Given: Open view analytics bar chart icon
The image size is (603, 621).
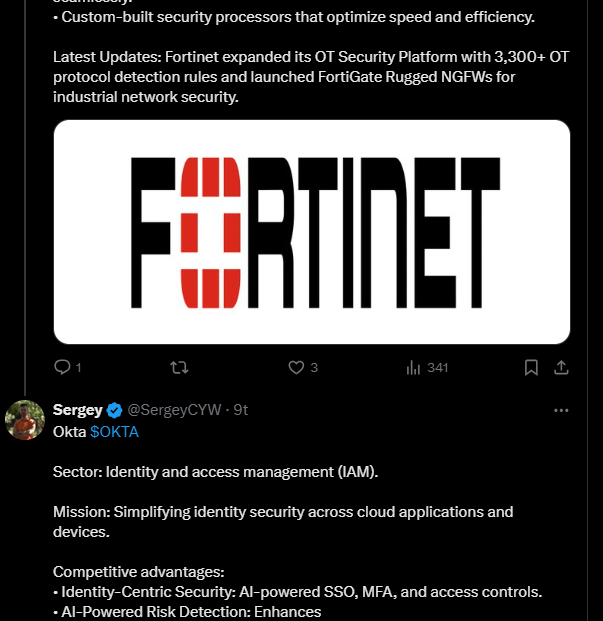Looking at the screenshot, I should coord(413,368).
